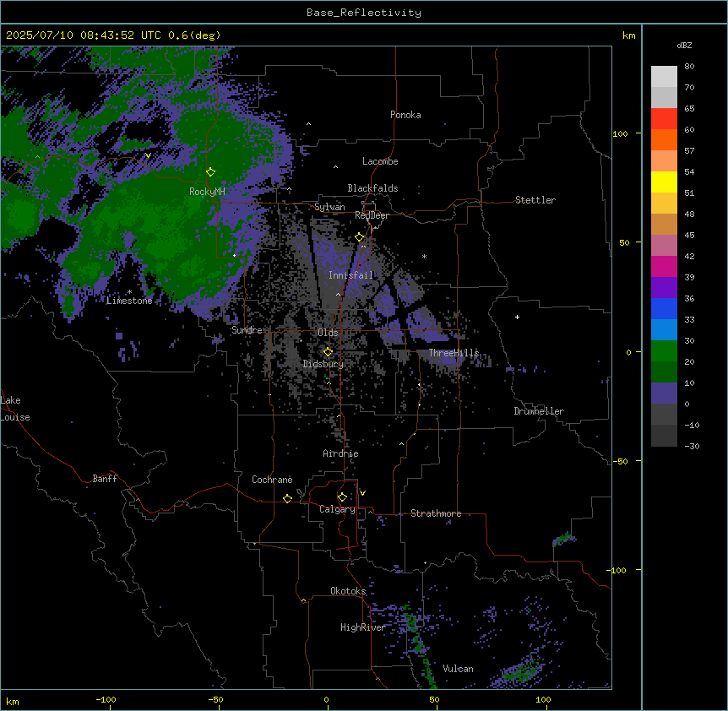Viewport: 728px width, 711px height.
Task: Select the purple 36-39 dBZ legend swatch
Action: tap(664, 288)
